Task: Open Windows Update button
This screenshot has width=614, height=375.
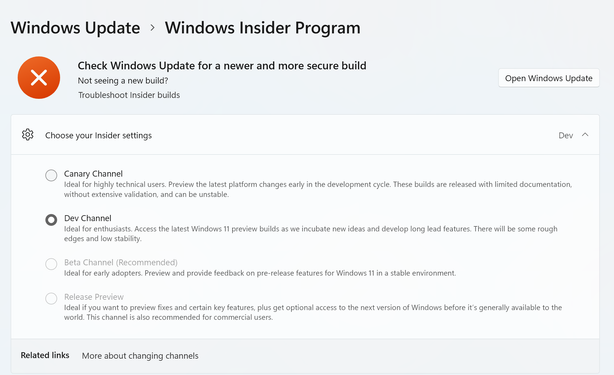Action: [x=549, y=78]
